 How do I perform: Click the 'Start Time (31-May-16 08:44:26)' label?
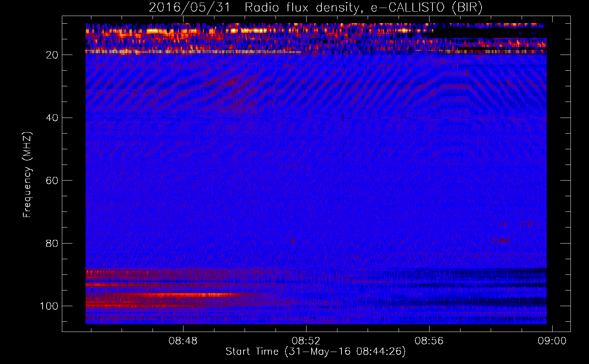(315, 352)
